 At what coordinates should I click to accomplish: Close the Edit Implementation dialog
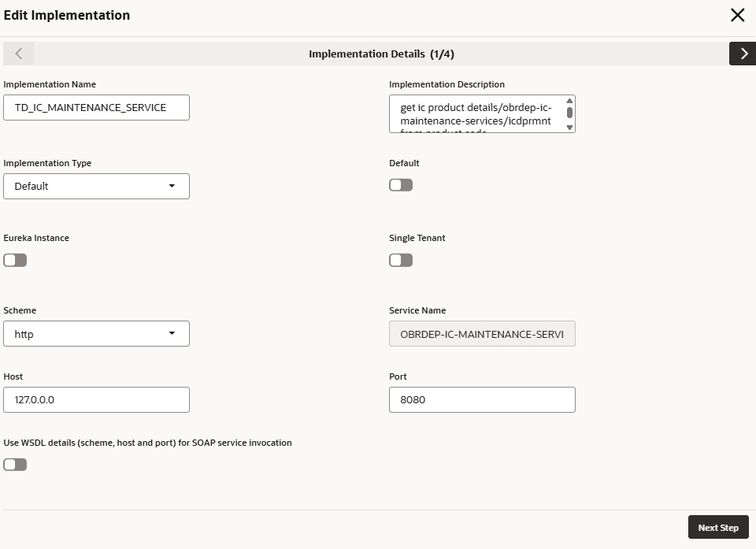(737, 15)
